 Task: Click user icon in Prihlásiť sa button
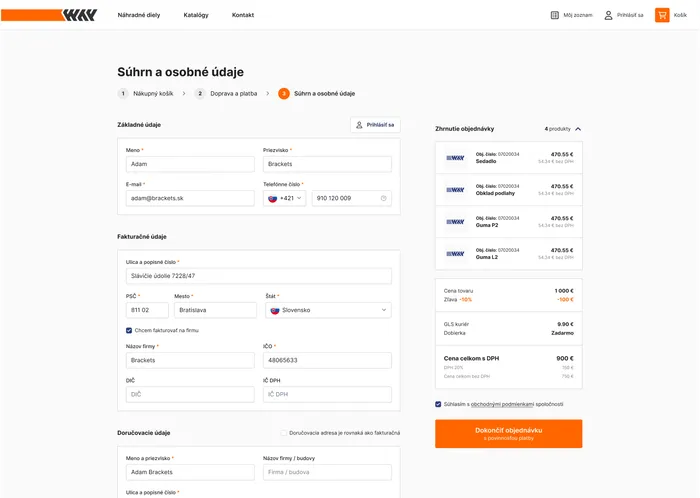[359, 125]
